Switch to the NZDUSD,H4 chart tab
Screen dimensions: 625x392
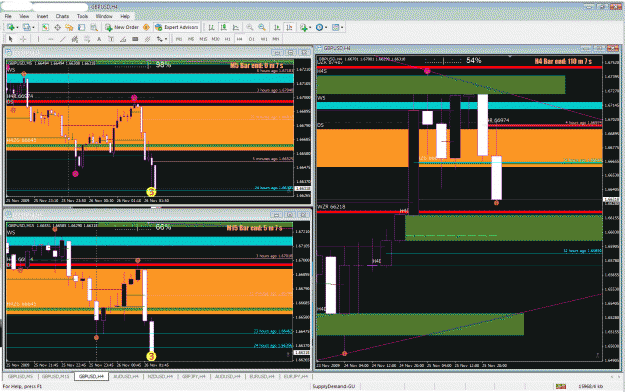pyautogui.click(x=160, y=376)
